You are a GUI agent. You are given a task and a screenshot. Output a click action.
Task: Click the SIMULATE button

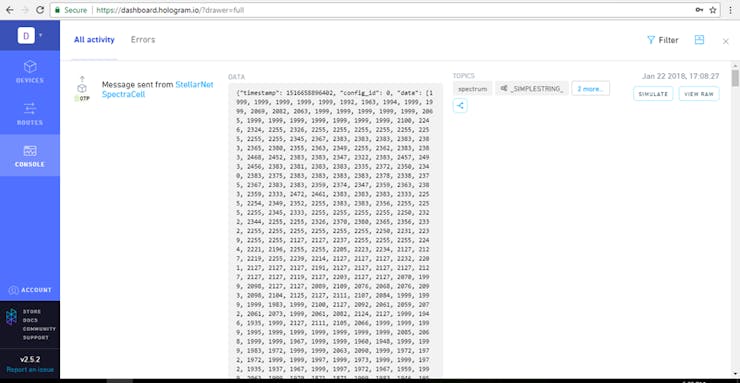(653, 94)
